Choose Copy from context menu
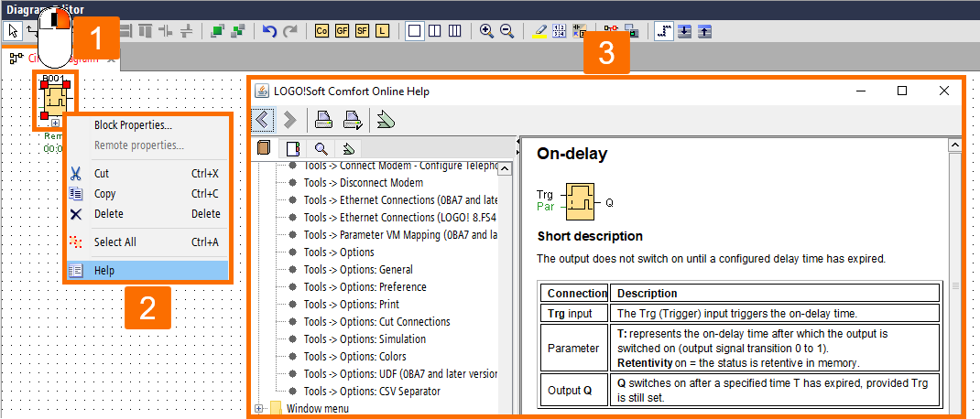This screenshot has height=419, width=980. pyautogui.click(x=147, y=194)
